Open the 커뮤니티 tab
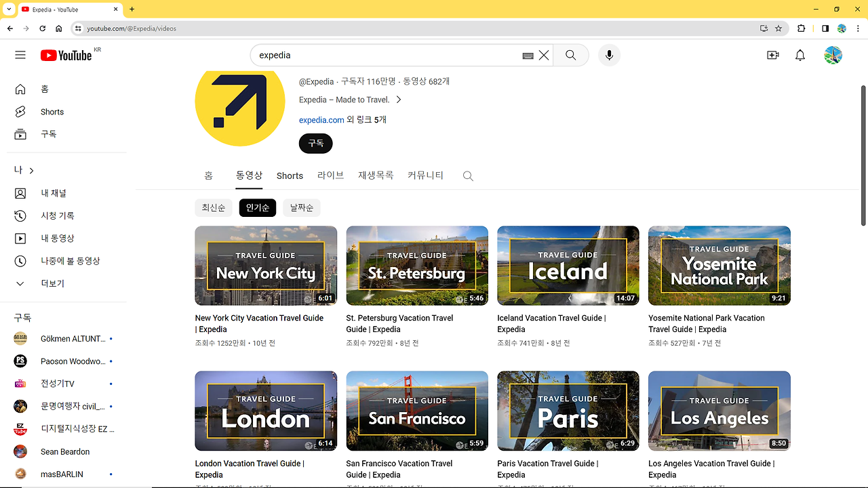Image resolution: width=868 pixels, height=488 pixels. [425, 176]
